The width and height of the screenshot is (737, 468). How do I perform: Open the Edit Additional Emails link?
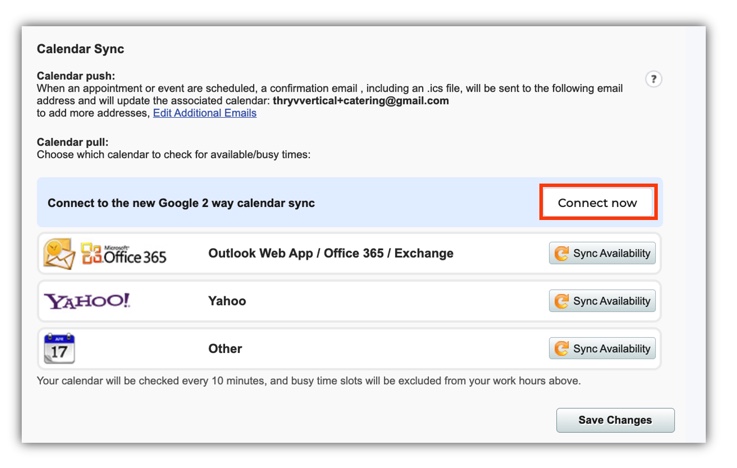(x=205, y=113)
